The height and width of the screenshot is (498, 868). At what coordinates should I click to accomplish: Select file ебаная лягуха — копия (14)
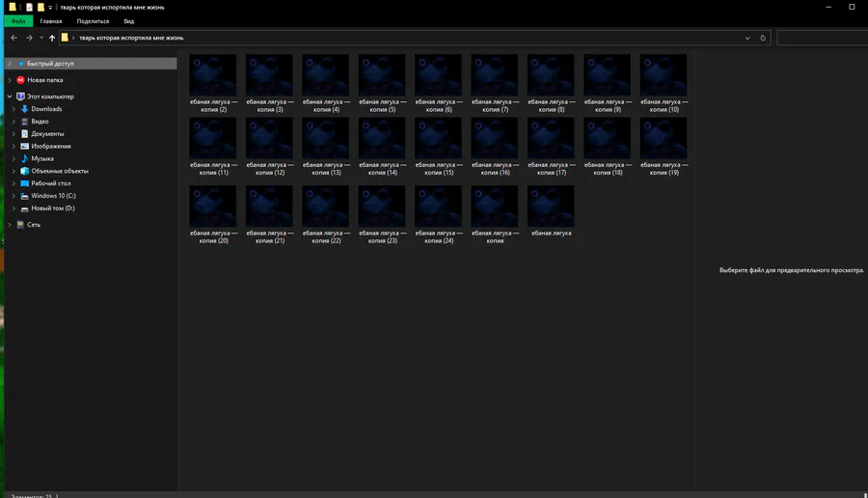click(382, 147)
